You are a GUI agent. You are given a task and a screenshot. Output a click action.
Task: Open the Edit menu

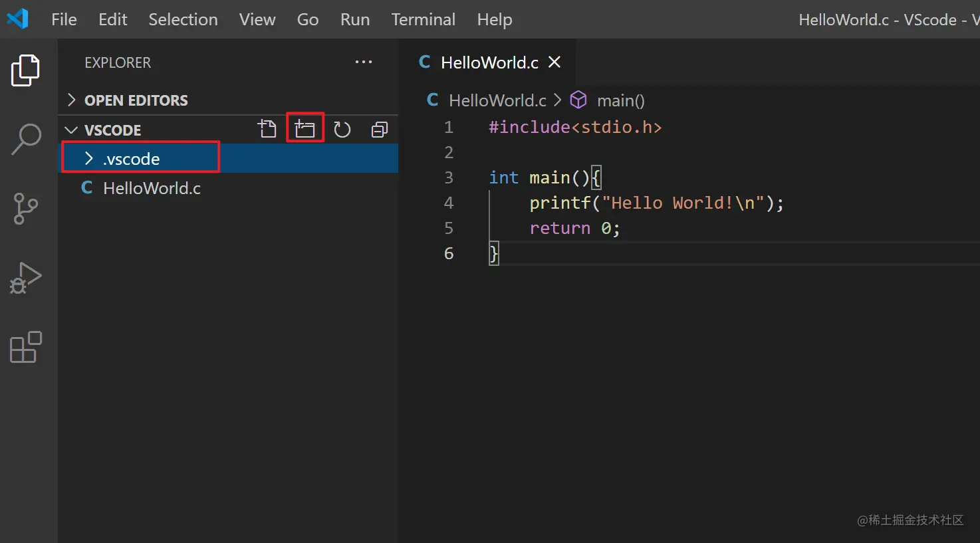pyautogui.click(x=113, y=19)
